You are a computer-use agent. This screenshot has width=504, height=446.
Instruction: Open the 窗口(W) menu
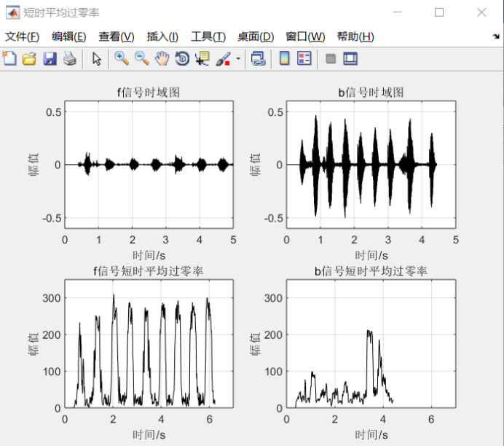click(305, 36)
